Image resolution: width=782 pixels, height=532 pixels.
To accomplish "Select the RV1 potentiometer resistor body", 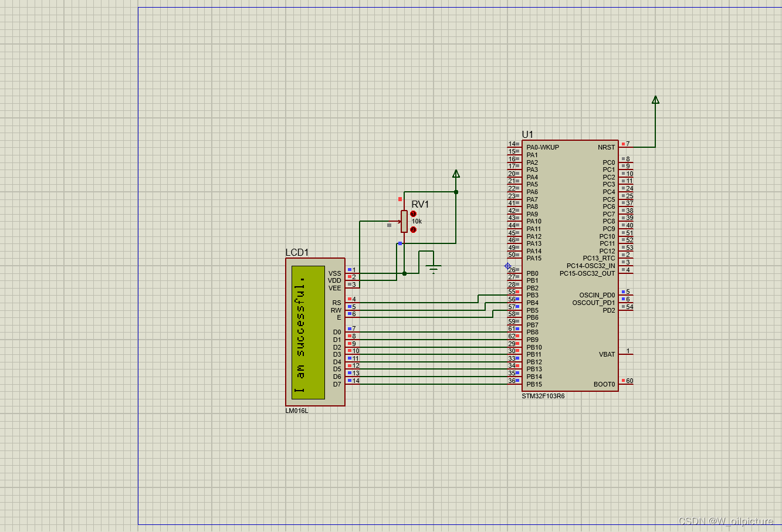I will pos(404,221).
